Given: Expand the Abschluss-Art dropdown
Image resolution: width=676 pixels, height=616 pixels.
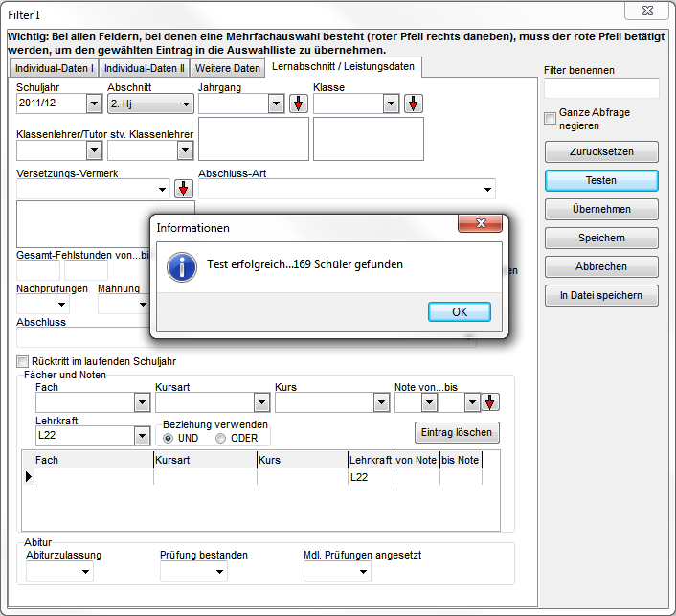Looking at the screenshot, I should point(487,189).
